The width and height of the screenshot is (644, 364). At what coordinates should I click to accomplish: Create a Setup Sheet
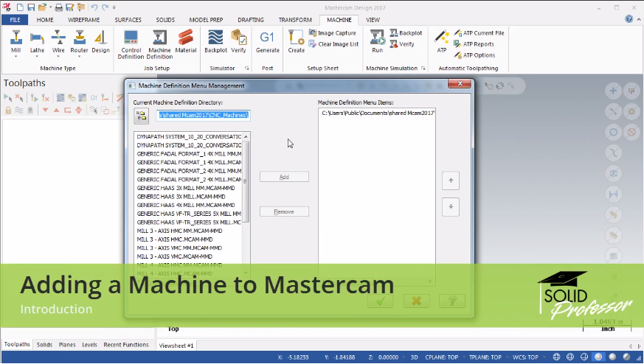tap(296, 41)
